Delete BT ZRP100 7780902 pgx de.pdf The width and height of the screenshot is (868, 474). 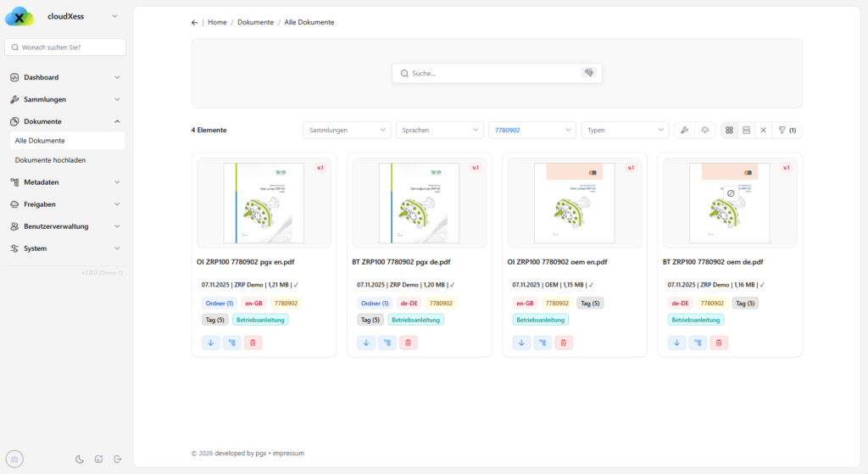(408, 343)
